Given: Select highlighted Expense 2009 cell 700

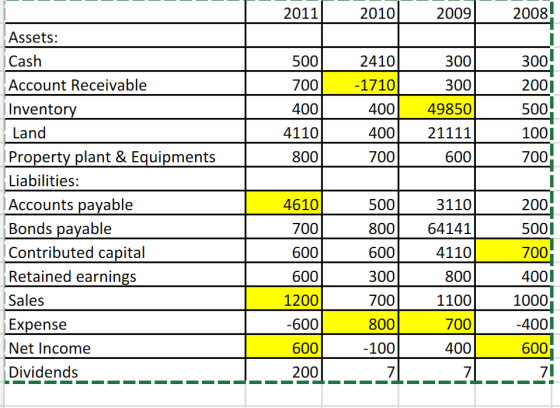Looking at the screenshot, I should point(437,323).
